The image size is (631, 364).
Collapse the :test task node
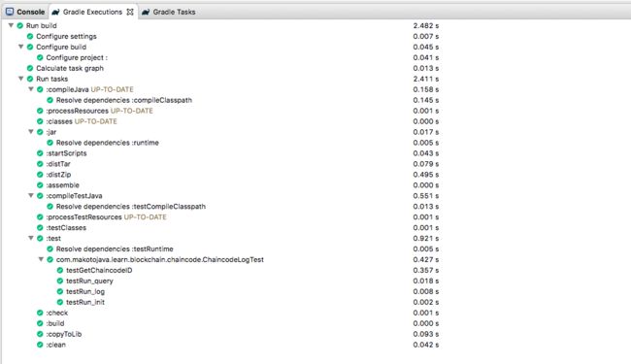point(31,238)
